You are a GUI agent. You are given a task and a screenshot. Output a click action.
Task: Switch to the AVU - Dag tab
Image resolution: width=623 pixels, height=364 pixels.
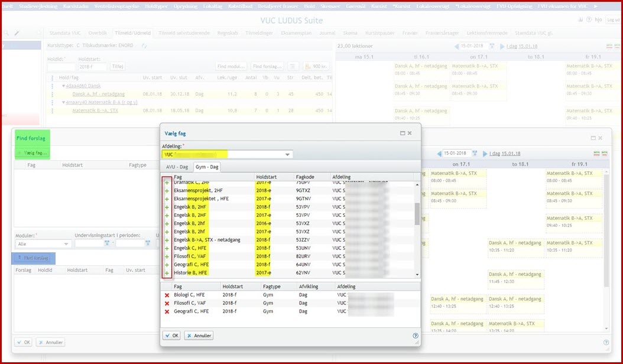(177, 167)
